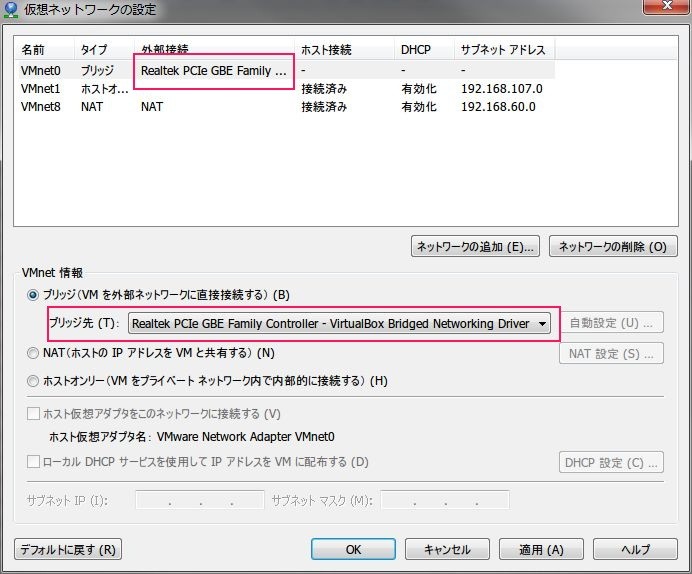The image size is (692, 574).
Task: Choose the ホストオンリー radio option
Action: [33, 381]
